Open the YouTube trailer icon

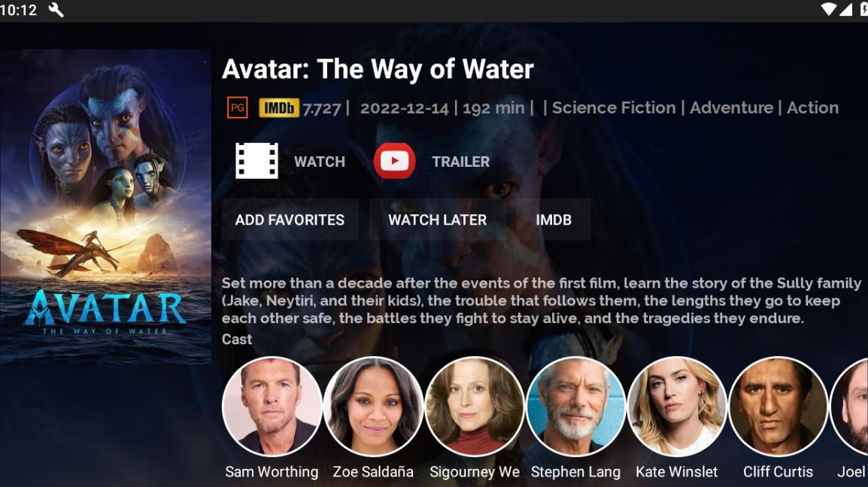click(395, 161)
